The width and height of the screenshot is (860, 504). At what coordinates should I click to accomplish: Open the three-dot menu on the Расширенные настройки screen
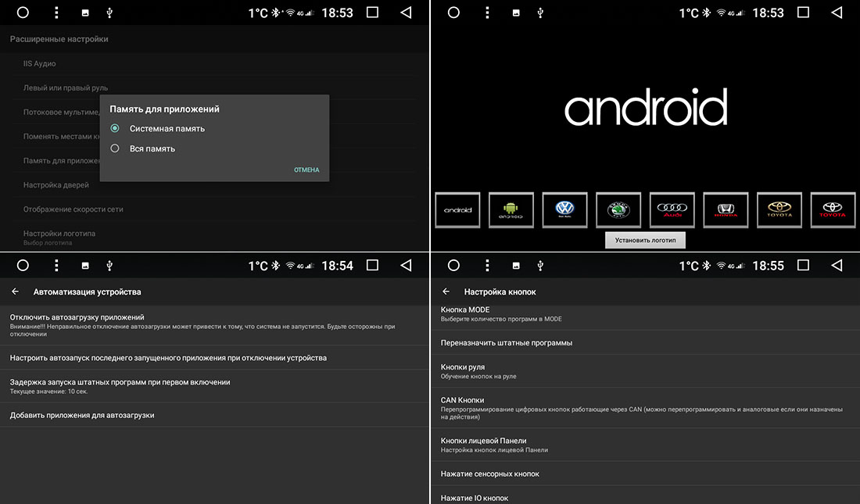(x=56, y=13)
